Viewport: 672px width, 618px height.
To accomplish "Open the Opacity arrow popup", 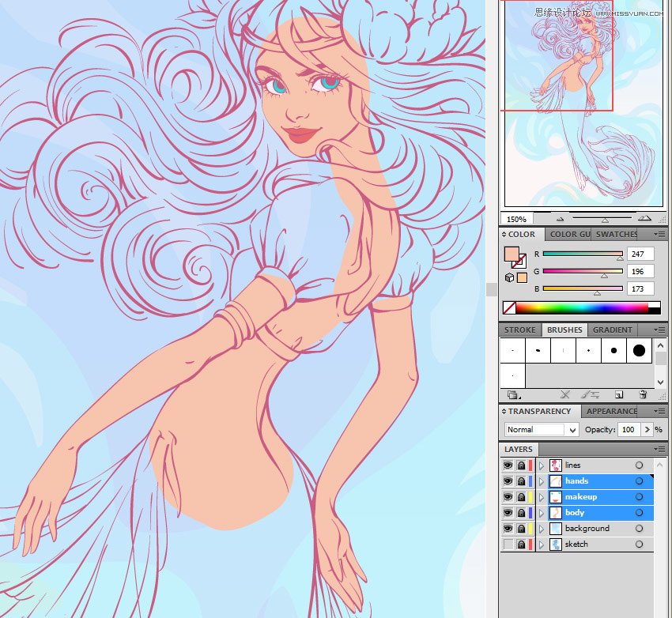I will click(x=647, y=430).
